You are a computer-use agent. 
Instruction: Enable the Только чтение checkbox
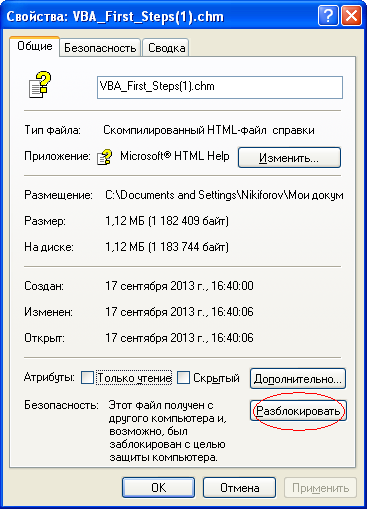pyautogui.click(x=87, y=378)
